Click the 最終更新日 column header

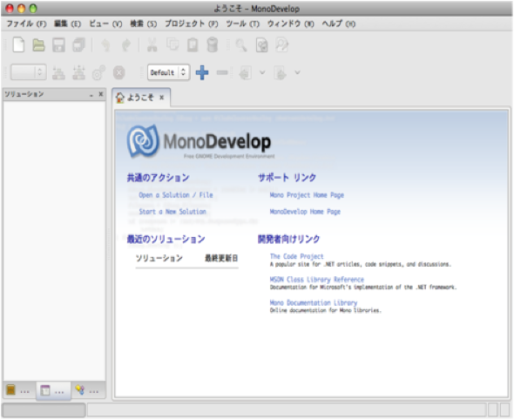[x=221, y=258]
